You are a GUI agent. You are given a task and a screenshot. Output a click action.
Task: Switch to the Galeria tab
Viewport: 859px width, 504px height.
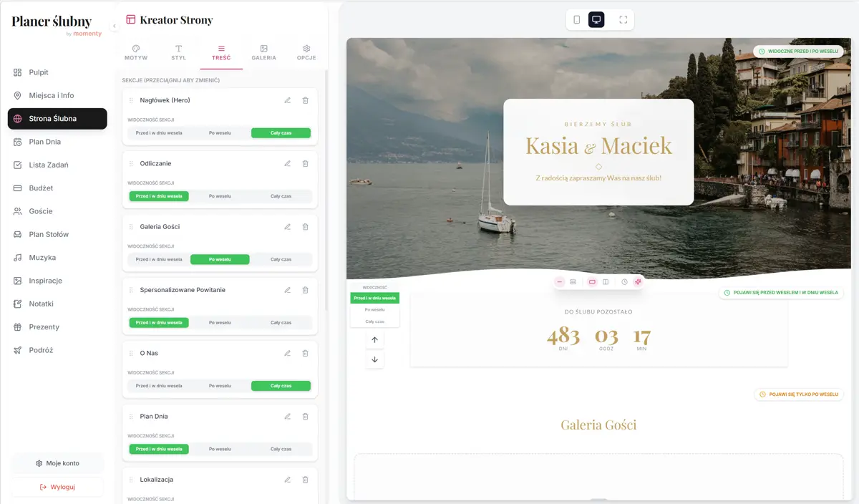click(x=263, y=53)
